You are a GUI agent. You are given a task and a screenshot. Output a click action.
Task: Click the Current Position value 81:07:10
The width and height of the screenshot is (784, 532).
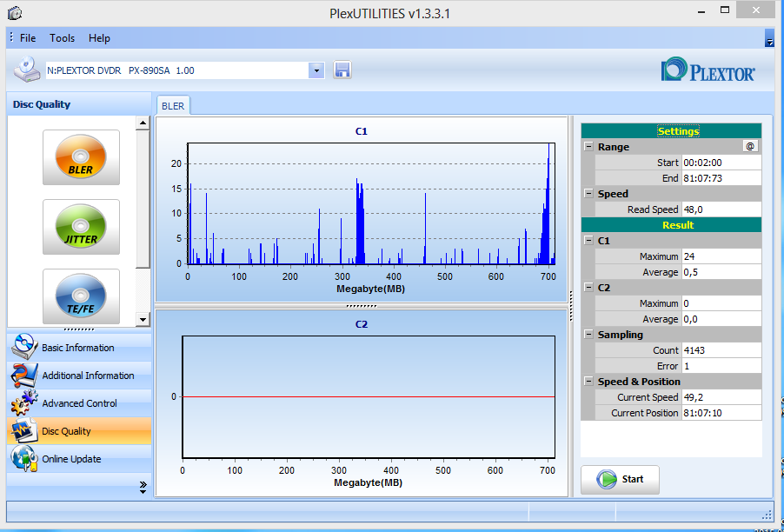tap(721, 413)
